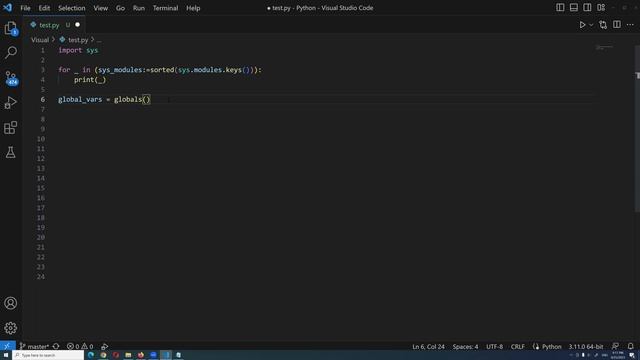Close test.py tab via unsaved dot

click(x=78, y=25)
